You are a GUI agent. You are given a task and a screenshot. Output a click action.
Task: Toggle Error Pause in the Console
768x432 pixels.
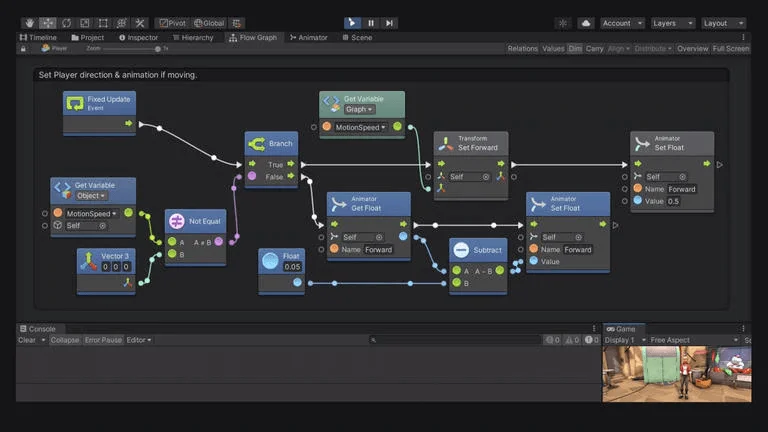click(x=103, y=340)
